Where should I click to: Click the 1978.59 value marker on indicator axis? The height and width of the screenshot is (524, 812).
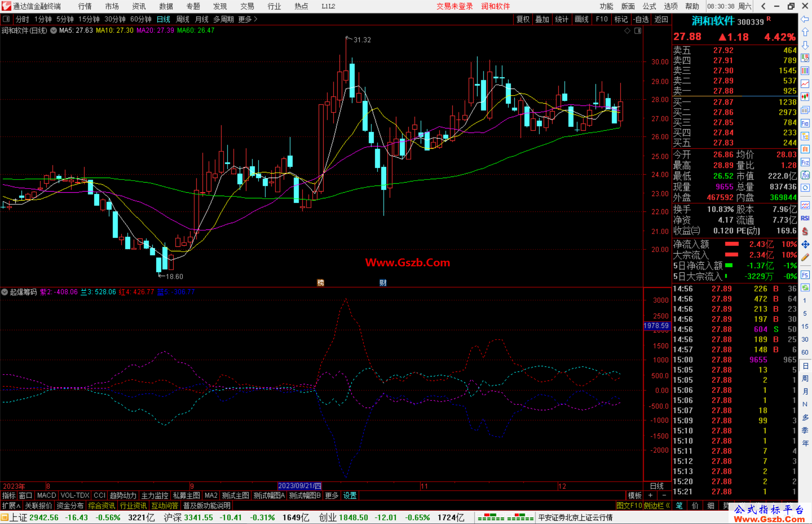(656, 326)
